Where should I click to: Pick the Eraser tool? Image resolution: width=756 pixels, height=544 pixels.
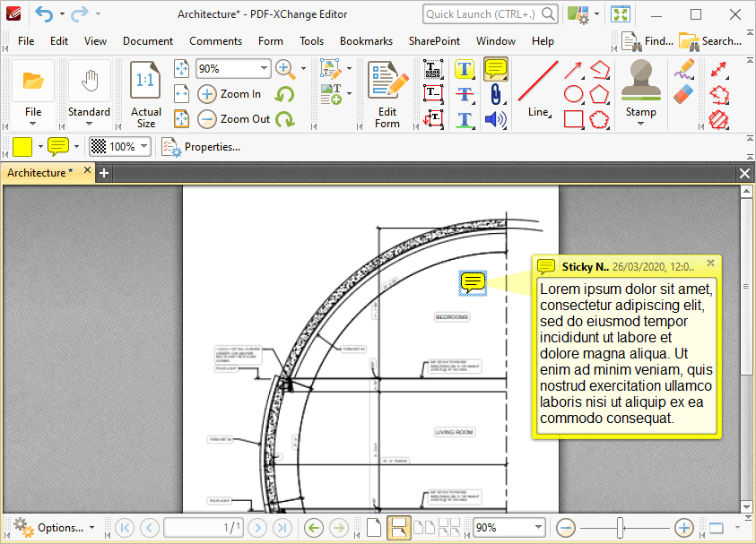click(684, 94)
